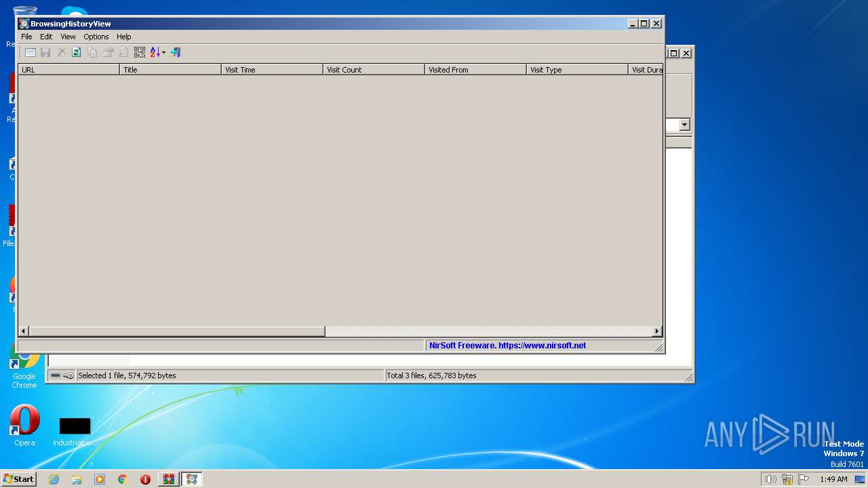Open Opera desktop shortcut

[x=24, y=426]
